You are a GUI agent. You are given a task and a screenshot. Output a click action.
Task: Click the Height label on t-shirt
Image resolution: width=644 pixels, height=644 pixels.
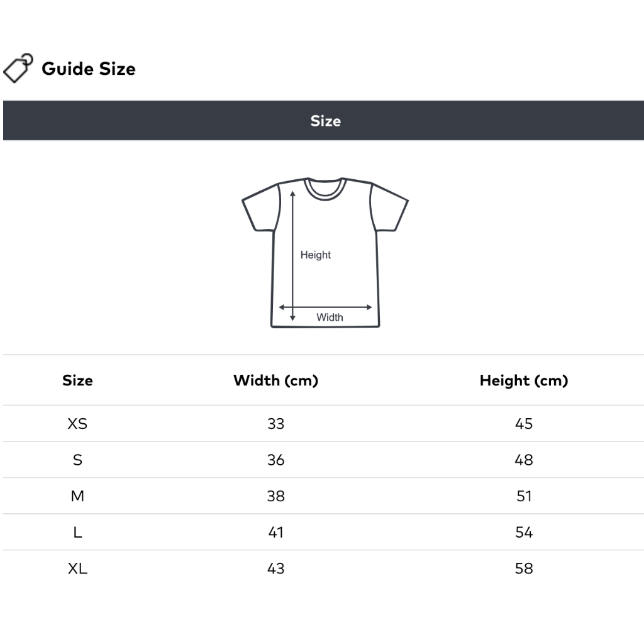pos(315,255)
